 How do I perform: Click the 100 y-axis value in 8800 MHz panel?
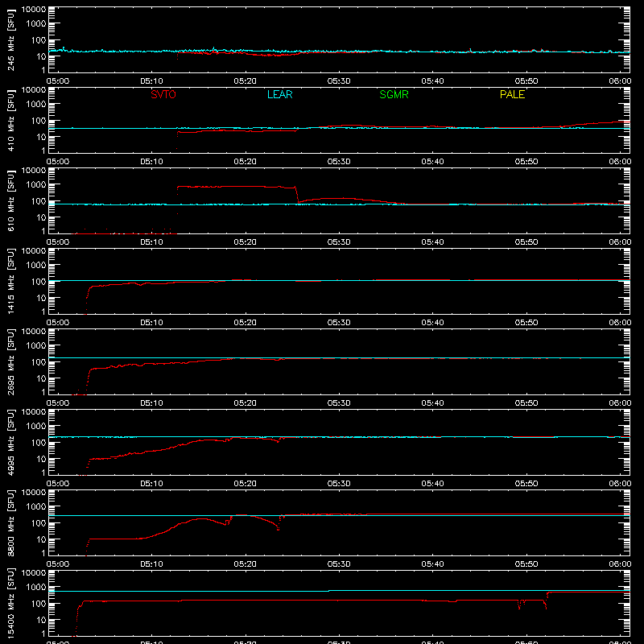(x=39, y=523)
